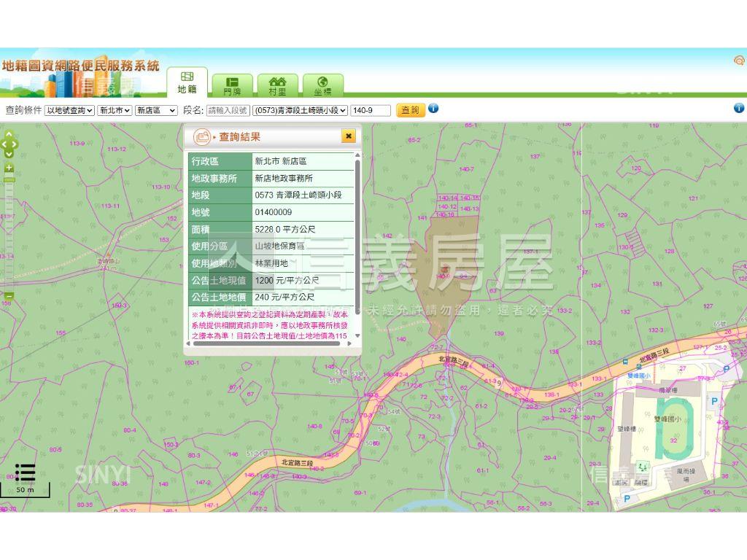Select the 山坡地保育區 zoning value
This screenshot has height=560, width=747.
coord(279,246)
